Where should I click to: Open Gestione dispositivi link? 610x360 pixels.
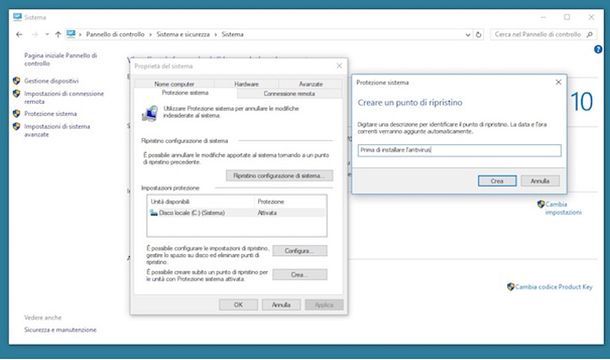coord(51,81)
